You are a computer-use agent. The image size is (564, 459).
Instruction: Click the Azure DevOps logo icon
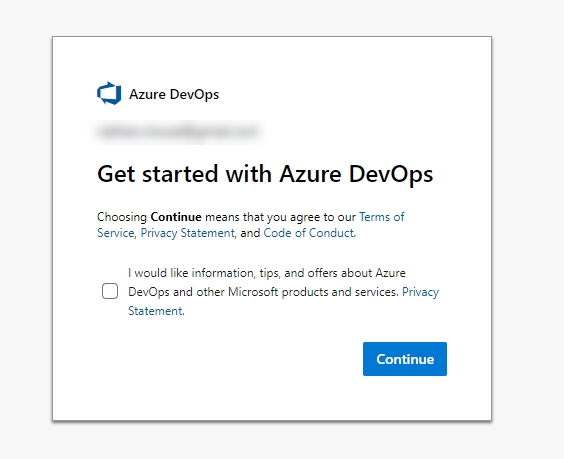coord(109,94)
